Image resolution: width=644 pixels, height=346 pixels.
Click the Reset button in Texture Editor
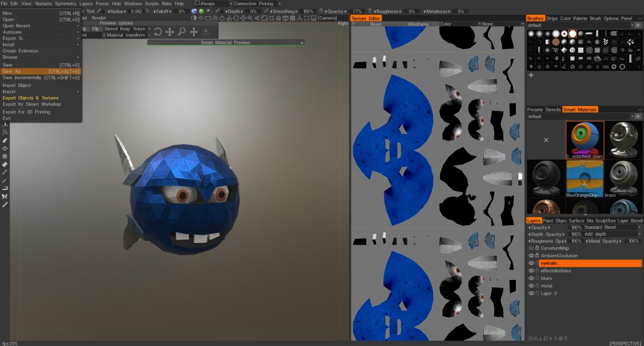tap(376, 24)
